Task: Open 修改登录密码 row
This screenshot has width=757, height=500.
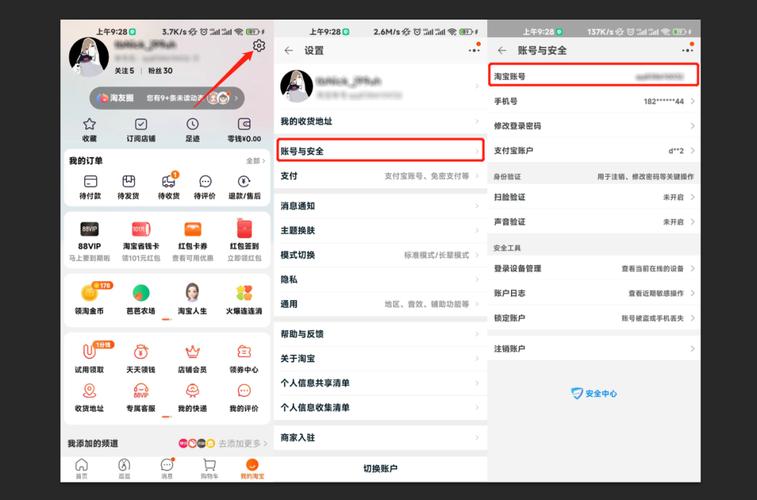Action: point(594,125)
